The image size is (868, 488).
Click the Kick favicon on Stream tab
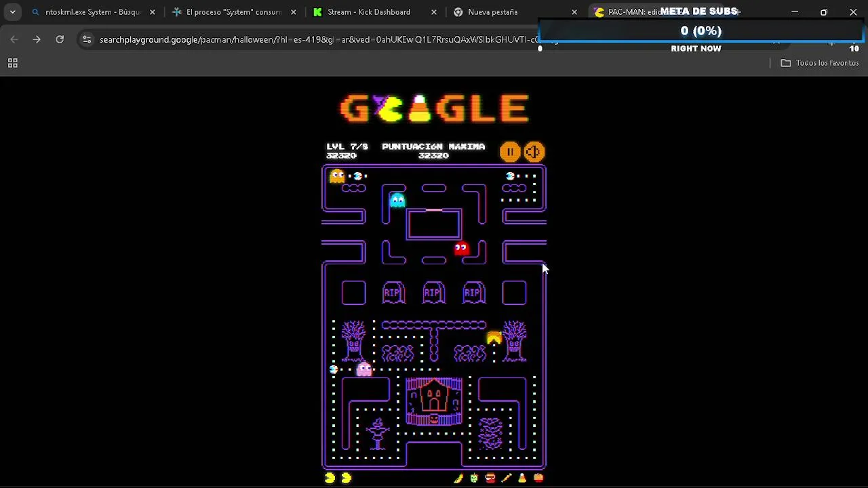point(317,12)
